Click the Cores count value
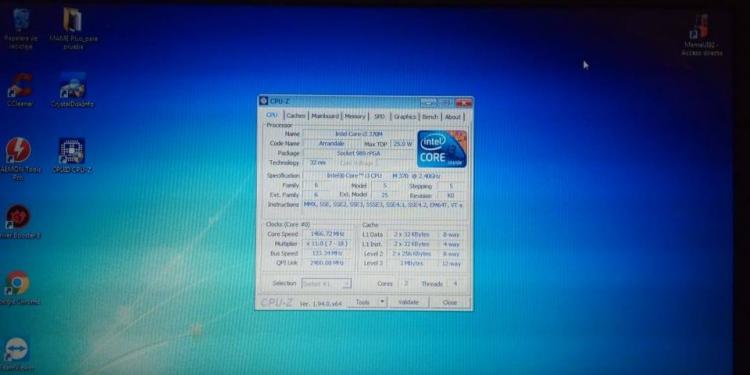 [x=406, y=284]
